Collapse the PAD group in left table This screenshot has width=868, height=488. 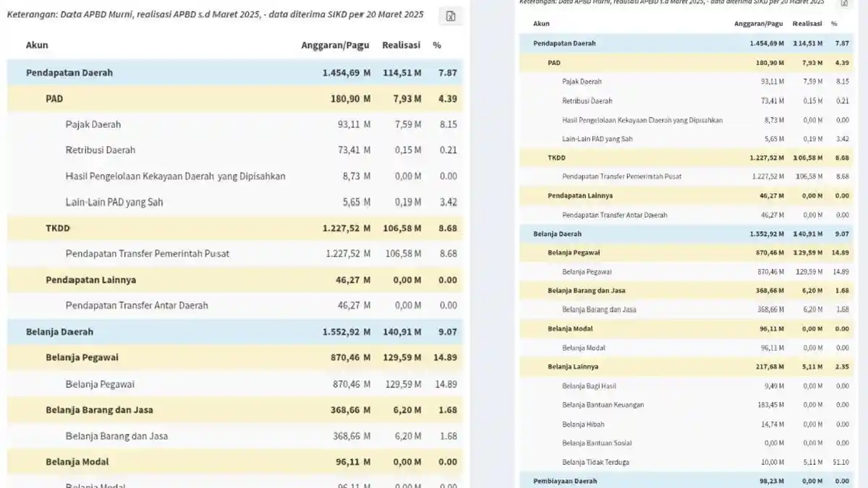coord(235,98)
